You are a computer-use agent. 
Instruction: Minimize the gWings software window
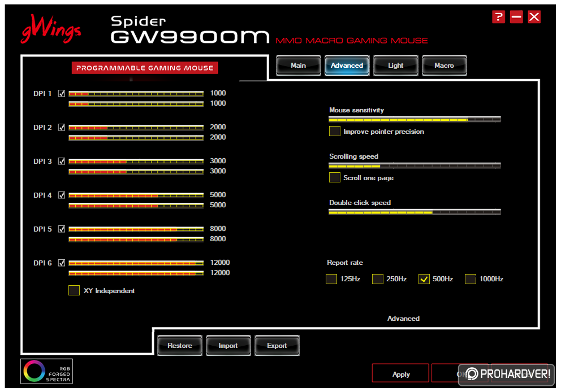[x=516, y=16]
